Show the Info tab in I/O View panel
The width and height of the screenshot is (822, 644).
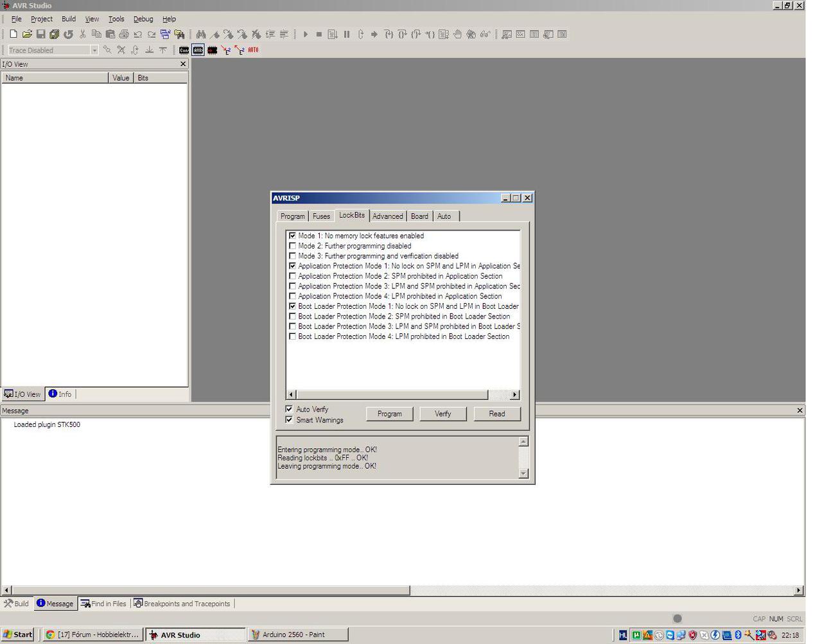click(60, 394)
